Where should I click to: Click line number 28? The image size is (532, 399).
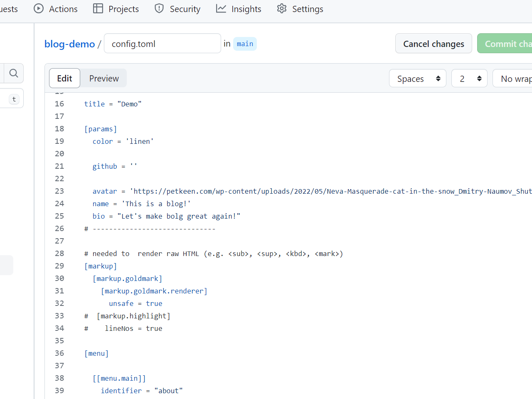[59, 254]
